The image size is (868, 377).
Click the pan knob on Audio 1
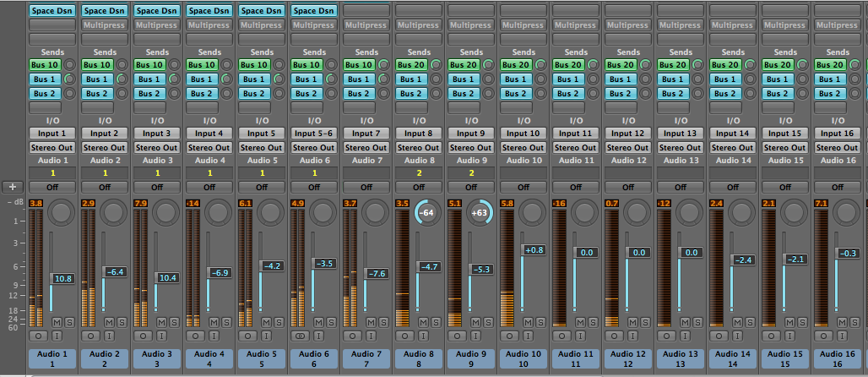point(62,212)
